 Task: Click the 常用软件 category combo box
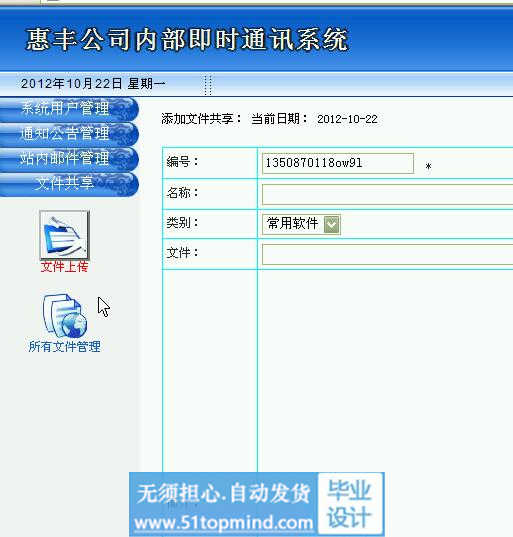pos(301,224)
